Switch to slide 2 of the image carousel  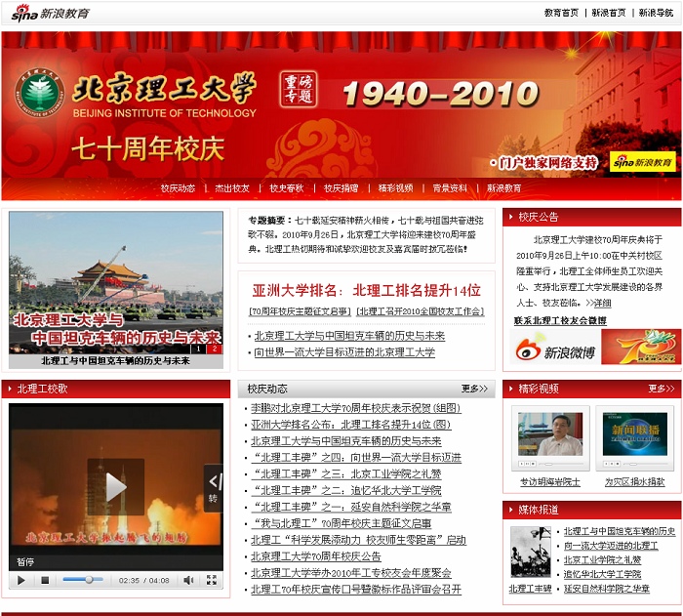[x=215, y=349]
